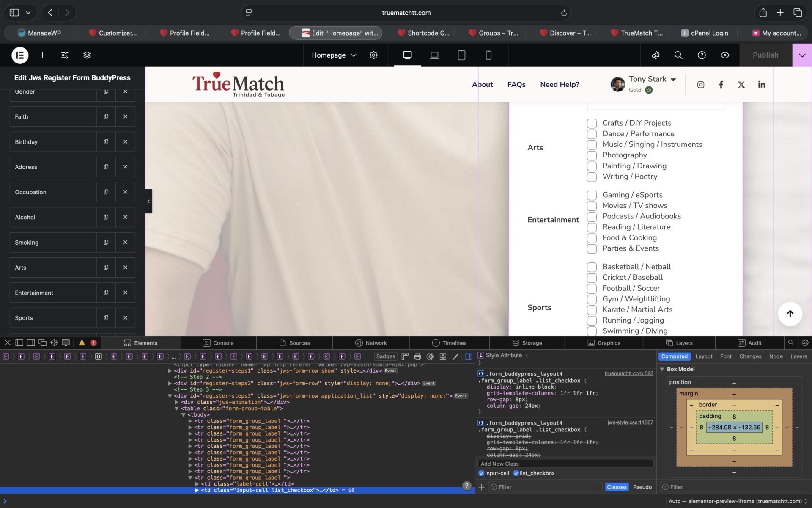This screenshot has width=812, height=508.
Task: Expand the register-steps2 div node
Action: pos(170,384)
